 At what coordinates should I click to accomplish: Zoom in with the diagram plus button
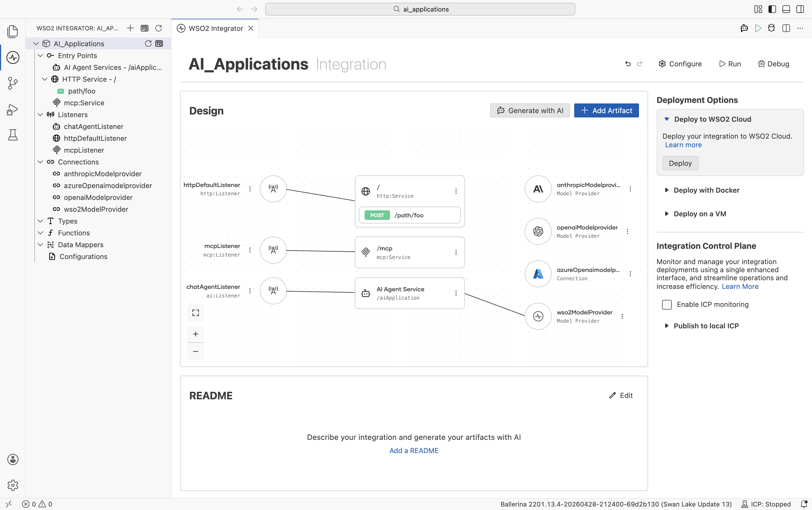pos(196,334)
